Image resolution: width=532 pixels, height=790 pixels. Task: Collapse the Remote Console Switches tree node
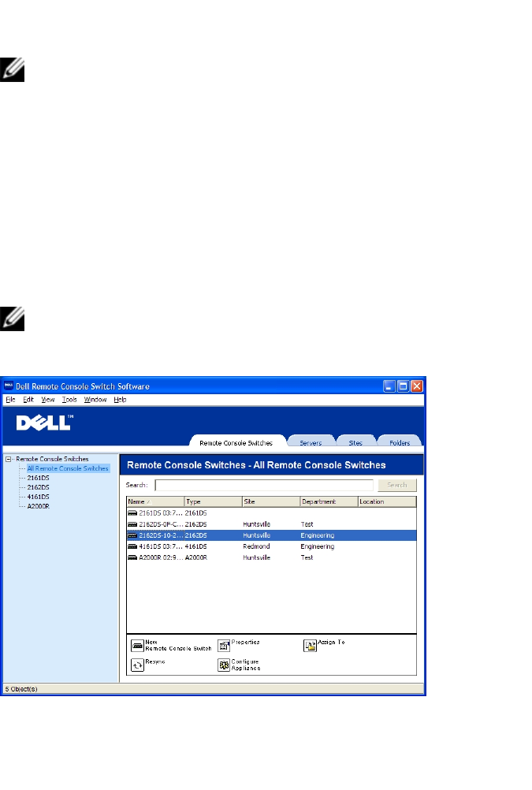9,459
